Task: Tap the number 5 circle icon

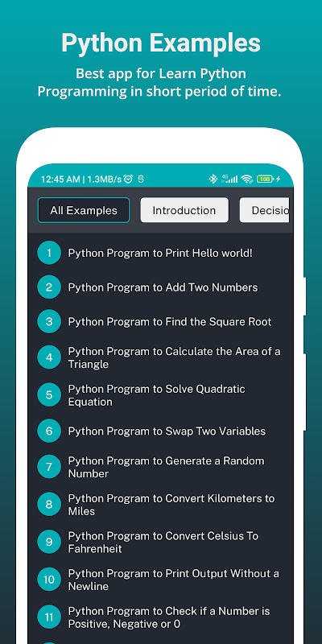Action: pyautogui.click(x=49, y=395)
